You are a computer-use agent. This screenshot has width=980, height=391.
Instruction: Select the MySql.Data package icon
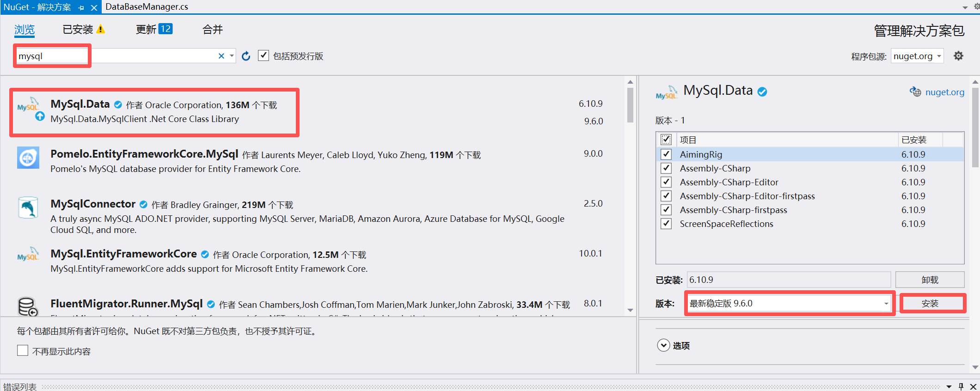(28, 105)
